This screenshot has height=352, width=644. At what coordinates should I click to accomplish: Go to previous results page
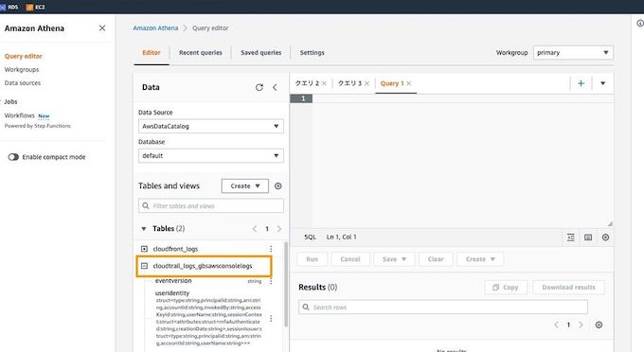(x=556, y=325)
